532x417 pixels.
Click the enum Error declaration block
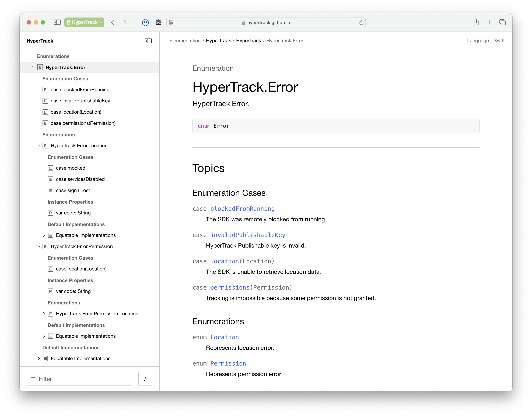pos(336,126)
